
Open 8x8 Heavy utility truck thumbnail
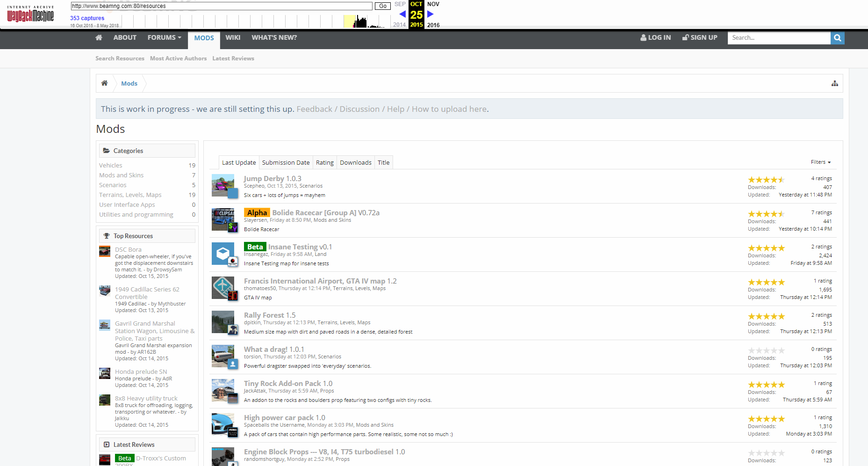[105, 400]
